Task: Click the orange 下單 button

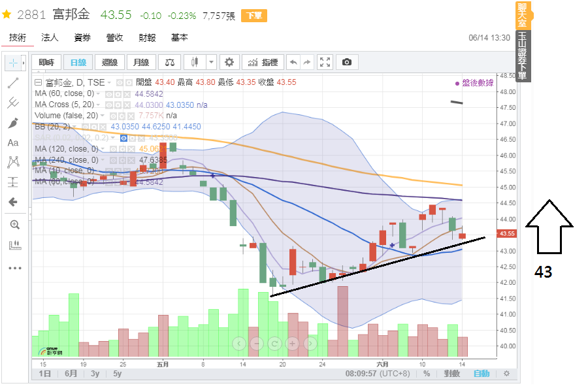Action: tap(254, 16)
